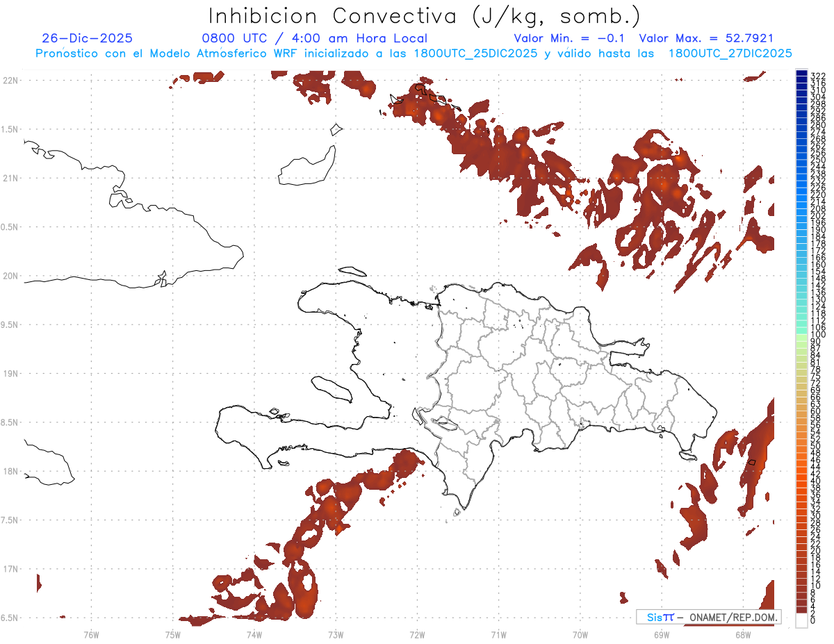Click the white bottom colorbar segment for 0
This screenshot has height=644, width=834.
click(x=801, y=620)
